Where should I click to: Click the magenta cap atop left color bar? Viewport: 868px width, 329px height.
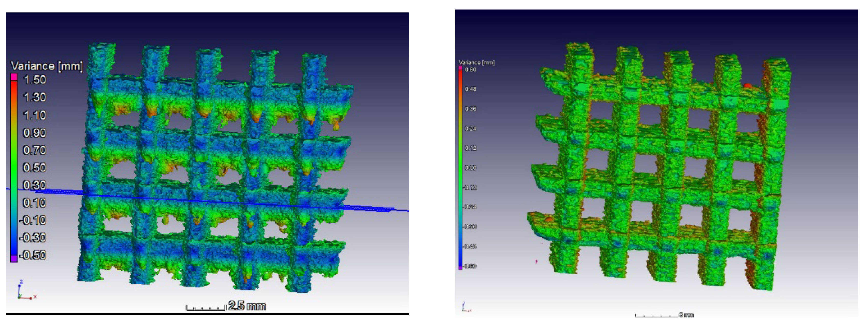pos(14,77)
